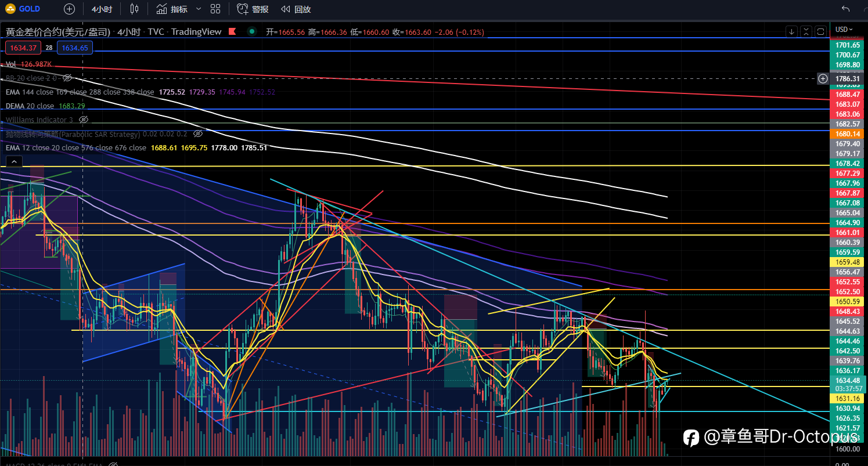Click the 1678.42 price axis label
868x466 pixels.
(848, 164)
